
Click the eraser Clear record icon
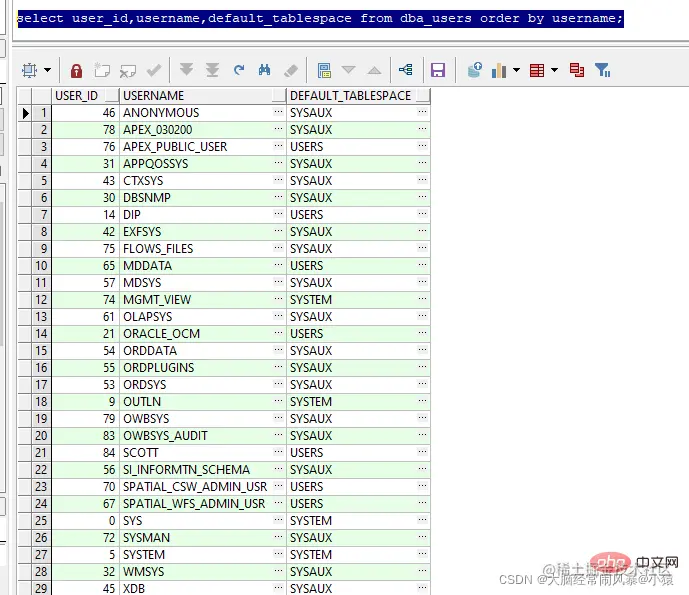tap(291, 70)
